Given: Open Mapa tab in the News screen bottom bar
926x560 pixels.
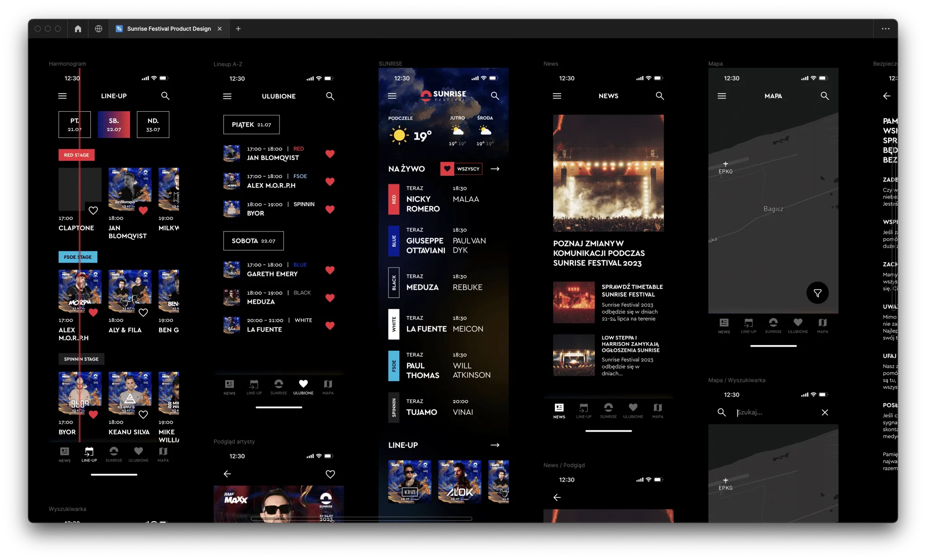Looking at the screenshot, I should click(658, 410).
